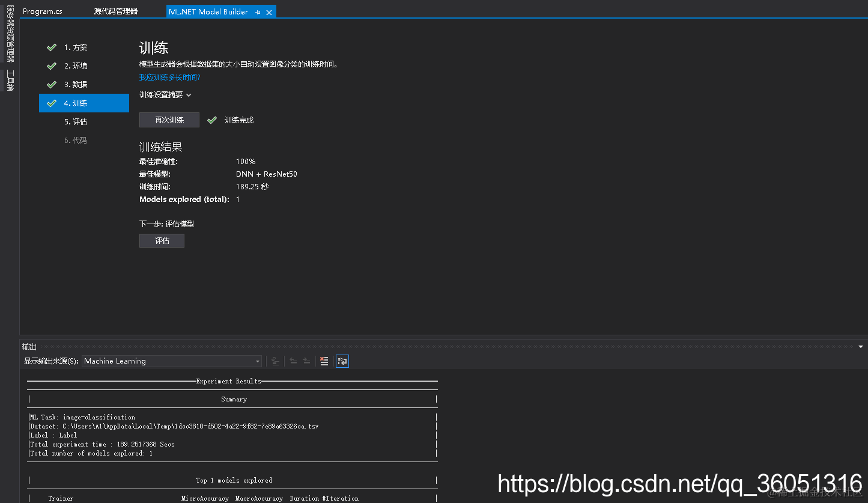Go to previous message in output toolbar
Image resolution: width=868 pixels, height=503 pixels.
click(x=293, y=361)
